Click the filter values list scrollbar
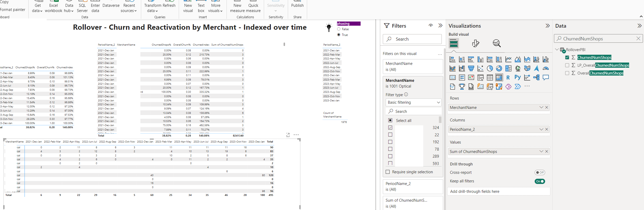The width and height of the screenshot is (644, 210). point(440,120)
